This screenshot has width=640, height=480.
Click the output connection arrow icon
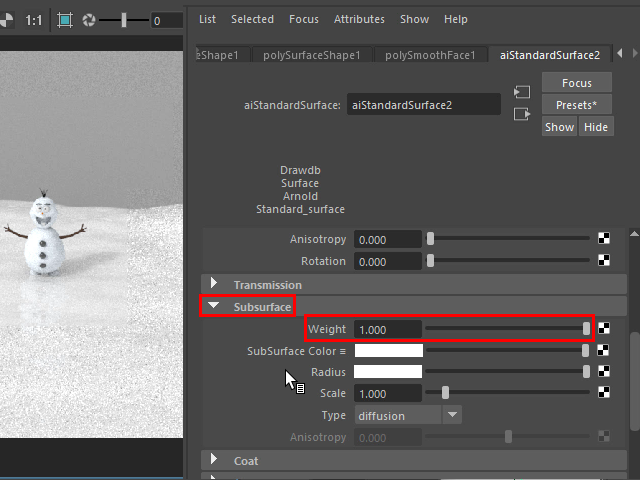click(521, 114)
